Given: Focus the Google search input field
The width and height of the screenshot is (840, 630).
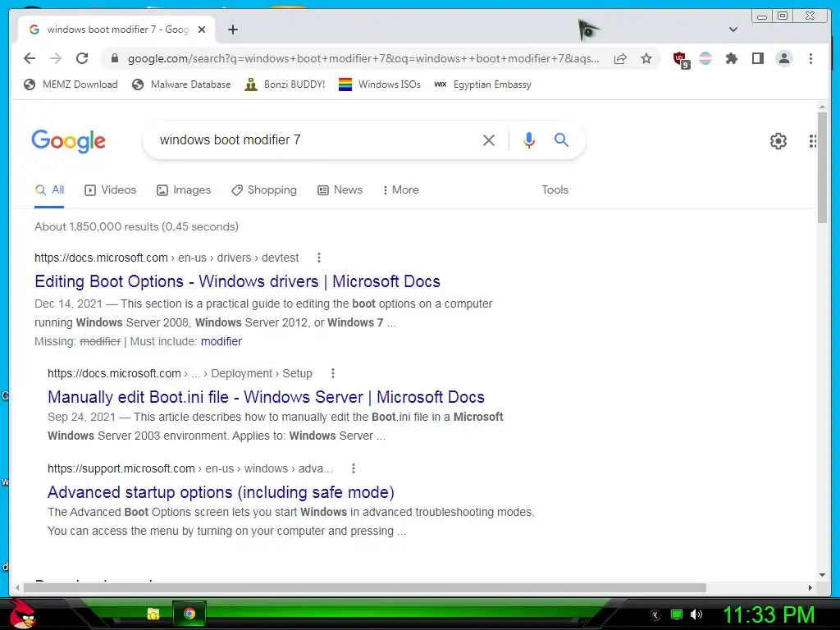Looking at the screenshot, I should point(316,139).
